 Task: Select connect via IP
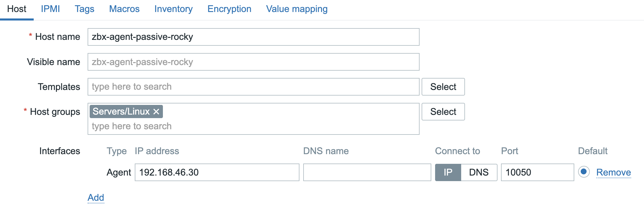[x=448, y=172]
